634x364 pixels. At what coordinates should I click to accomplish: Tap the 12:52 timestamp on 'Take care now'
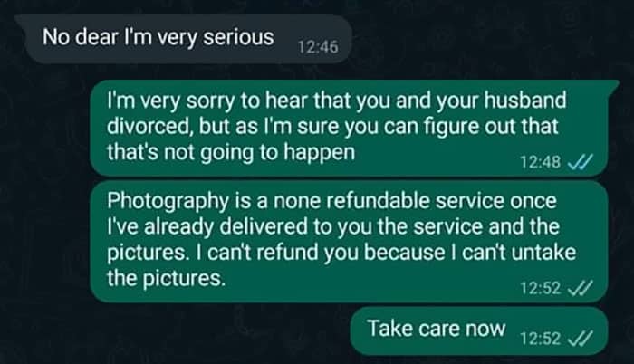[540, 339]
